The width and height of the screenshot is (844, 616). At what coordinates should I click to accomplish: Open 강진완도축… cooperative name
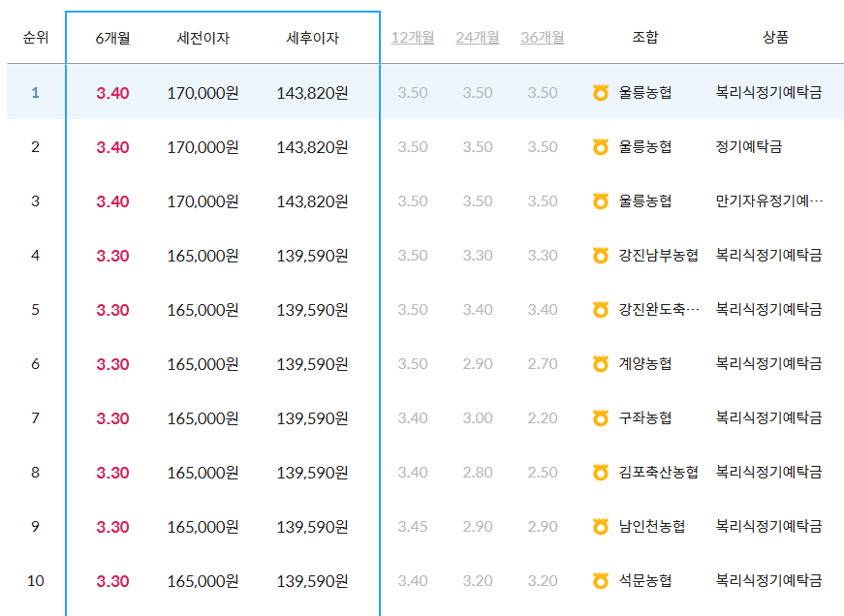tap(659, 309)
